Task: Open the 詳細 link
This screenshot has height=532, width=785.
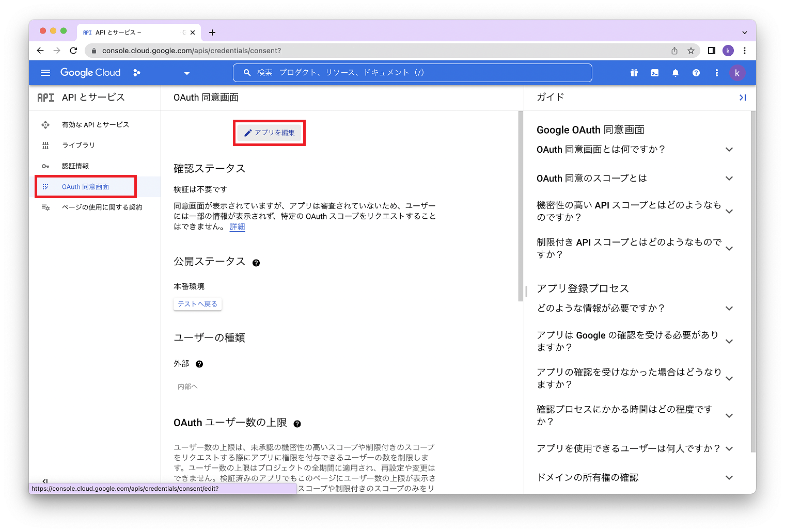Action: point(238,227)
